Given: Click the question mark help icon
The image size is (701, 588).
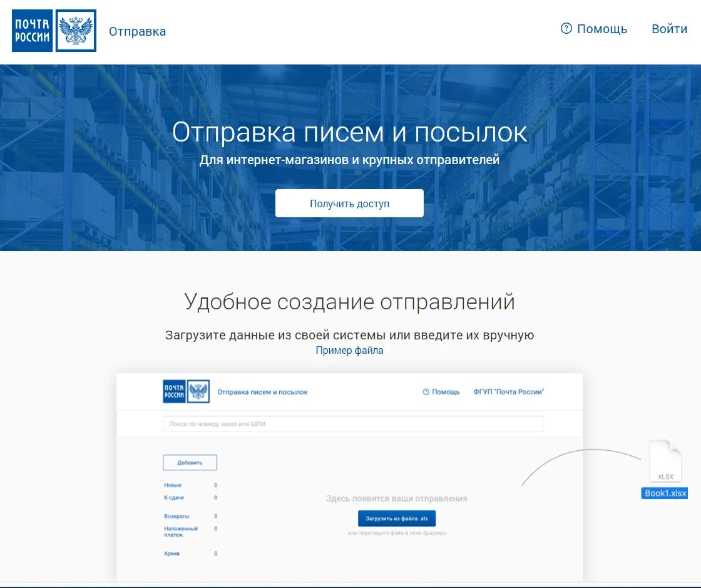Looking at the screenshot, I should [566, 29].
